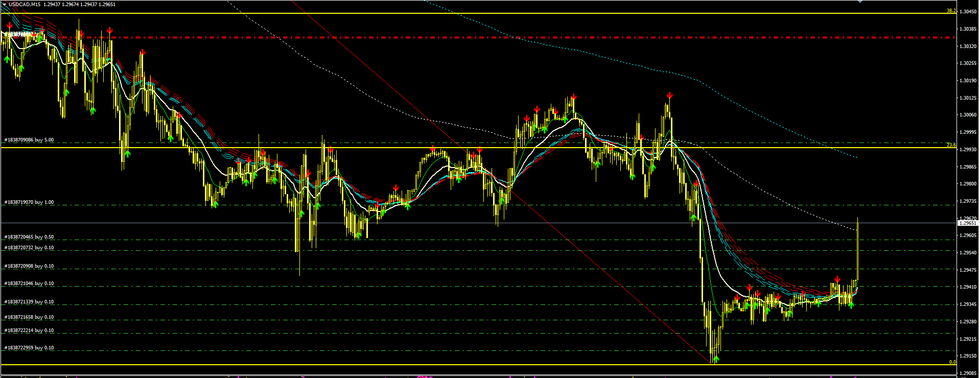
Task: Click the 23.6 Fibonacci level label
Action: coord(951,145)
